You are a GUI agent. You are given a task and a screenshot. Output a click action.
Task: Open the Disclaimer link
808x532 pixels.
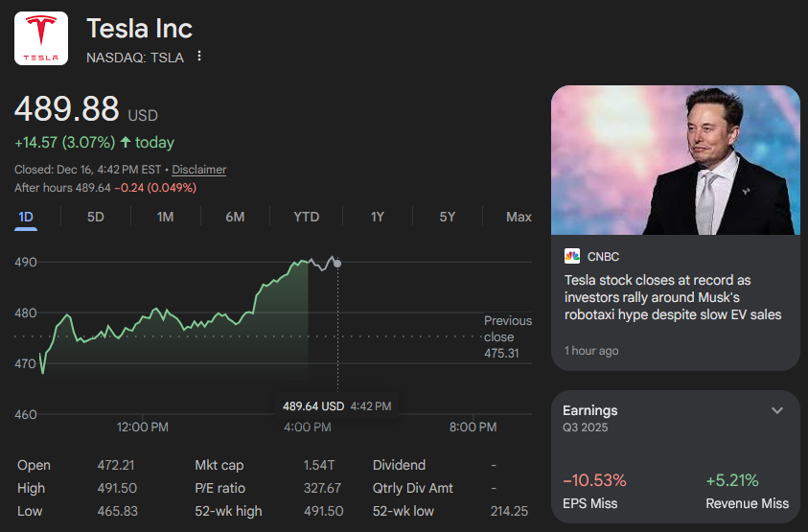point(198,170)
